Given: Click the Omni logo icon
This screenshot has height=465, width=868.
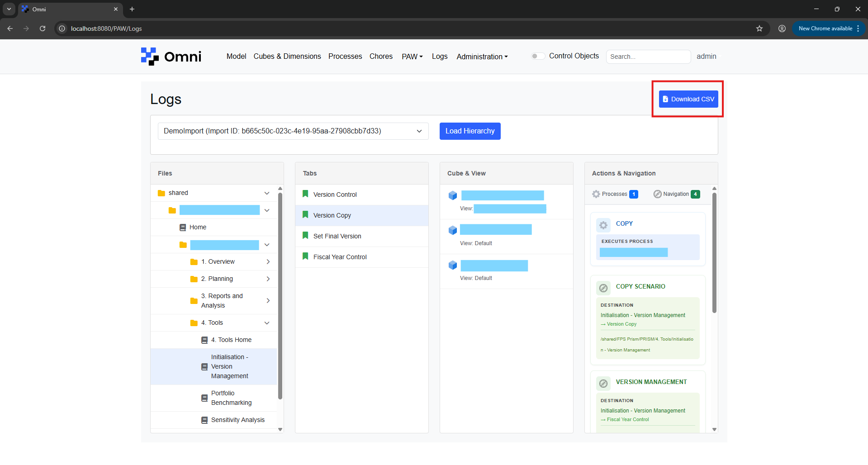Looking at the screenshot, I should (150, 57).
